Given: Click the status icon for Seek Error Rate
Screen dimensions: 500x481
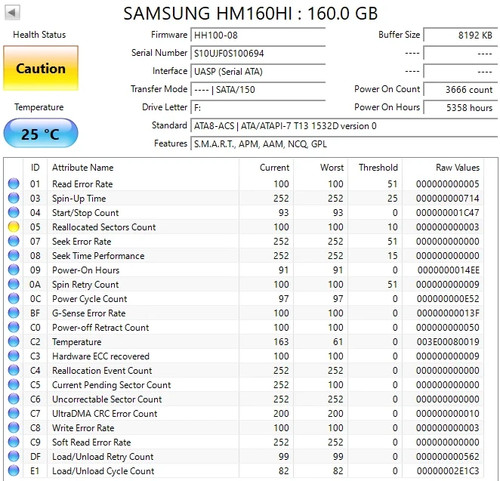Looking at the screenshot, I should pos(14,241).
